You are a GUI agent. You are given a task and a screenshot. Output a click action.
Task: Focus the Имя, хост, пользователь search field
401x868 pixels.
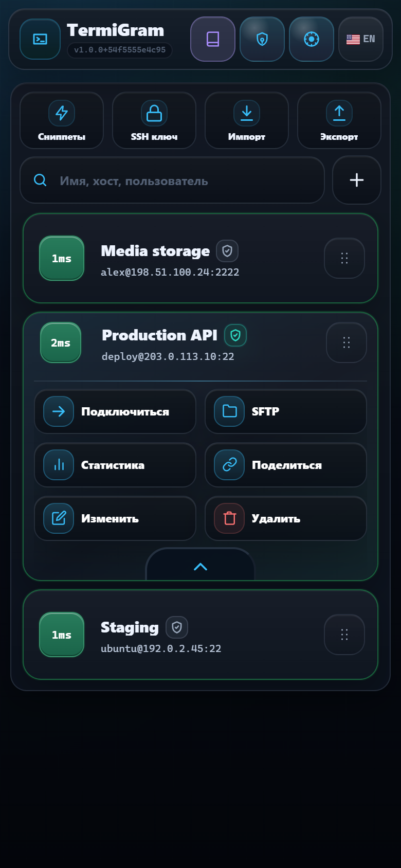172,180
